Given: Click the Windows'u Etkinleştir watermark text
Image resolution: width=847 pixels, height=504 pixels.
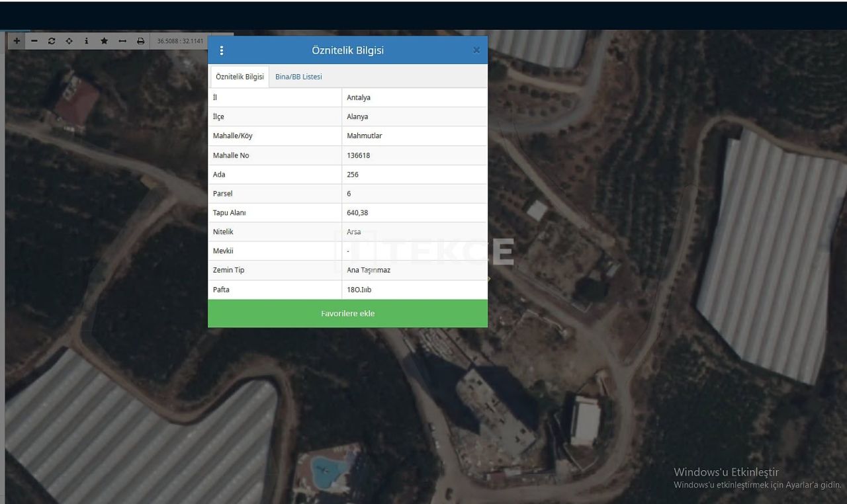Looking at the screenshot, I should [x=726, y=472].
